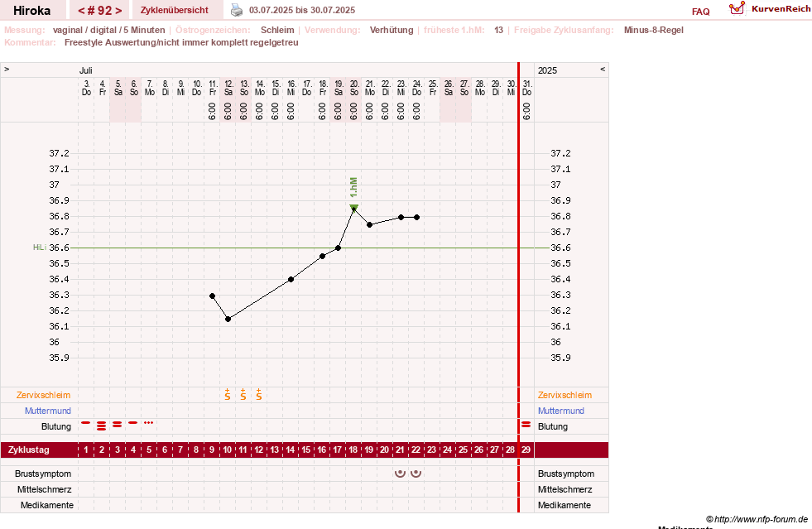Click the right Muttermund row label
This screenshot has height=529, width=812.
(561, 411)
